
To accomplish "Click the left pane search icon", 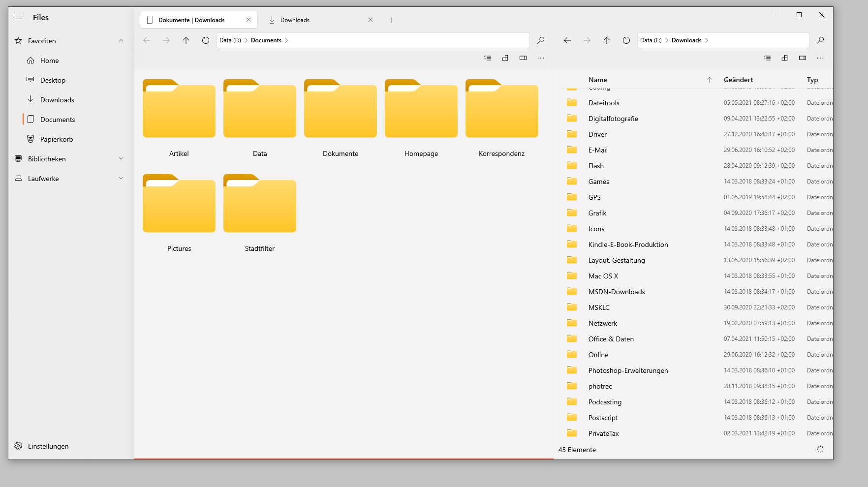I will click(x=541, y=40).
